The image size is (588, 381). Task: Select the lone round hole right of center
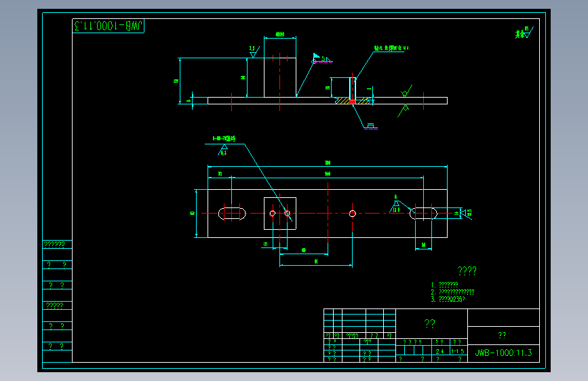click(x=353, y=214)
